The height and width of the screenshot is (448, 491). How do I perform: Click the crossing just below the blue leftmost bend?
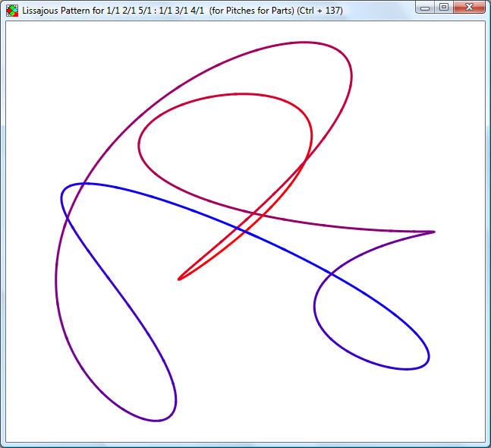point(68,219)
